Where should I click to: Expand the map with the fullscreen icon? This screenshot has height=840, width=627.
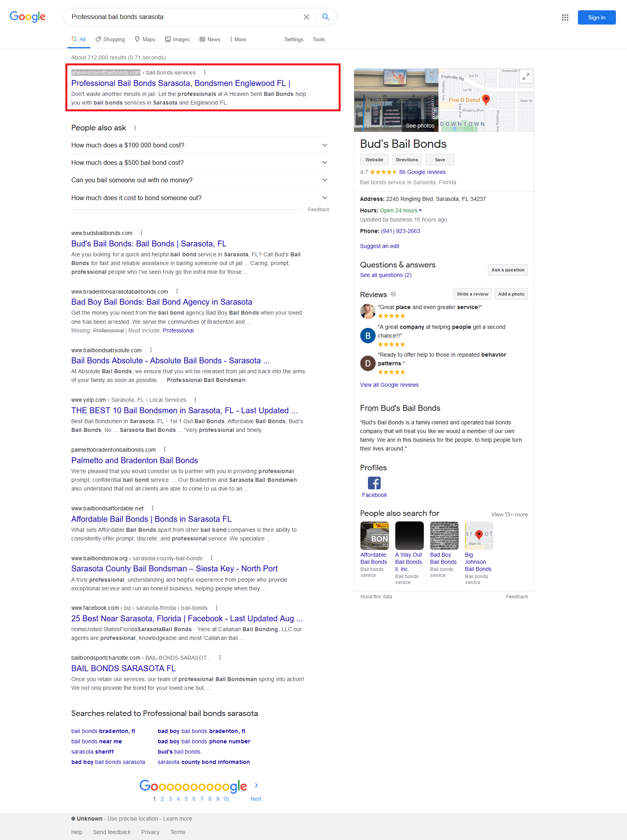tap(526, 76)
